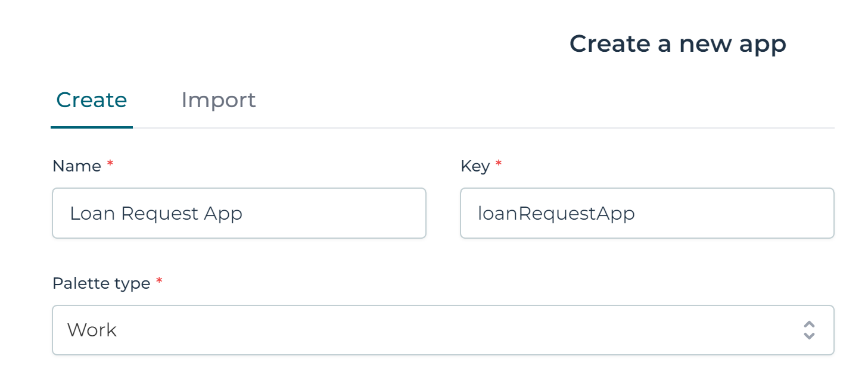Click the stepper control in the Work dropdown
Screen dimensions: 868x381
tap(810, 330)
